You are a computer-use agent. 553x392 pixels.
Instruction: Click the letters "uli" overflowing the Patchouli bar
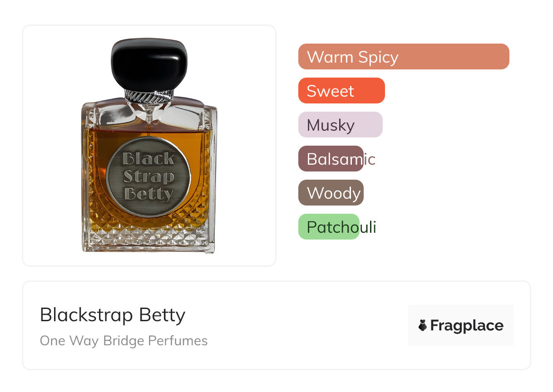point(368,227)
